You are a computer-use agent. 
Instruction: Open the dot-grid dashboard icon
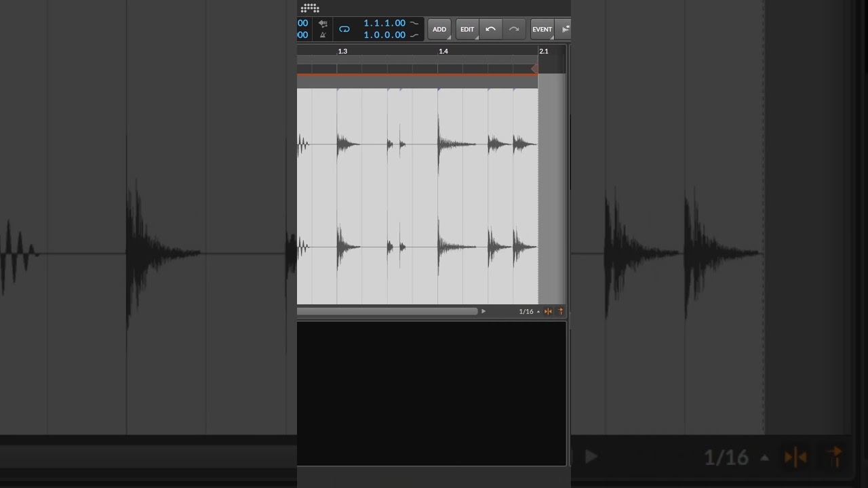click(x=310, y=8)
